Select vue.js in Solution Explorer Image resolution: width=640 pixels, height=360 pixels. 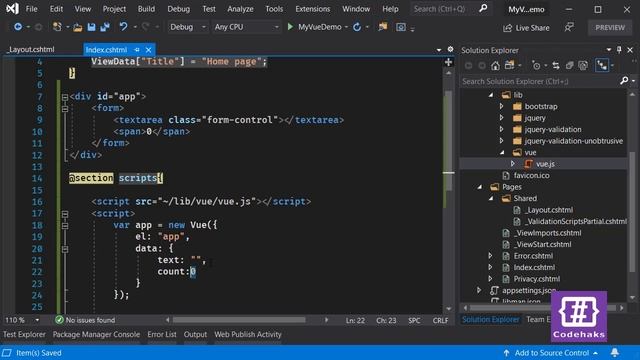pos(545,164)
